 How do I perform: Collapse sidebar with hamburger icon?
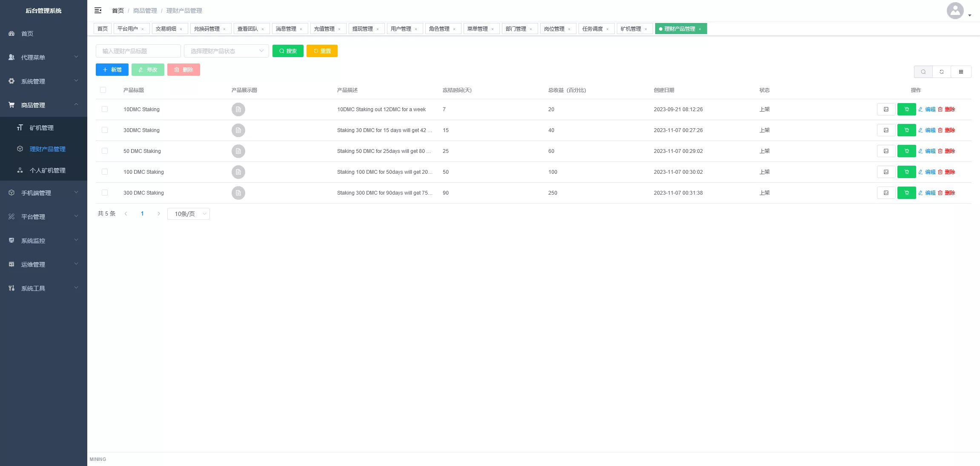pyautogui.click(x=98, y=10)
